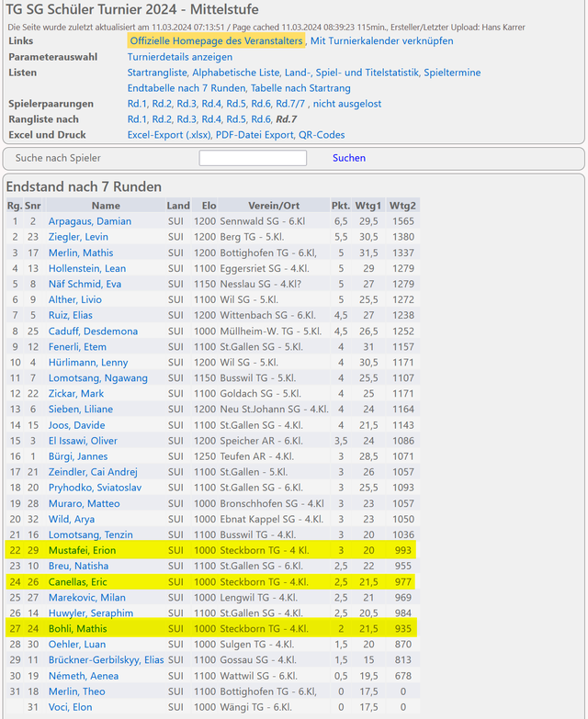Open player Muraro, Matteo
The image size is (588, 719).
[84, 503]
